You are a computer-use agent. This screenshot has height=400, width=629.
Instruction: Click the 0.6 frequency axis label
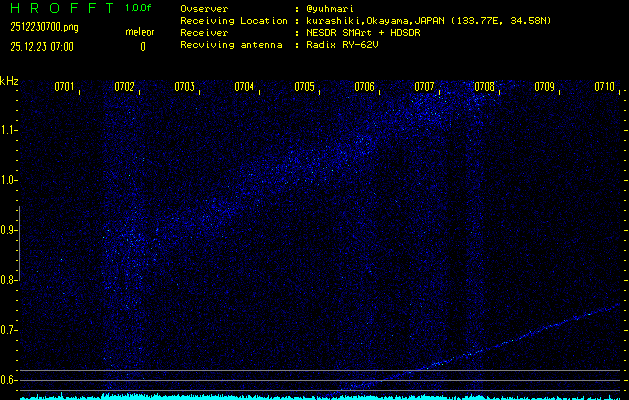[x=9, y=380]
